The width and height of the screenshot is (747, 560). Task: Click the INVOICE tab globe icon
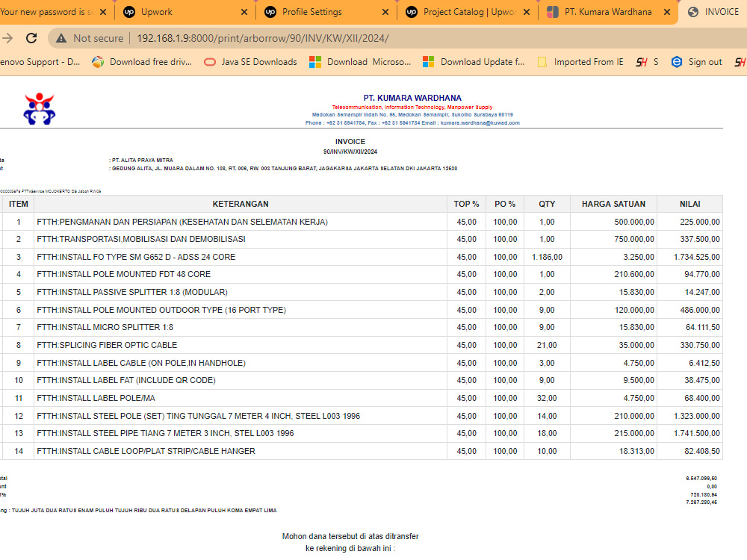point(694,12)
